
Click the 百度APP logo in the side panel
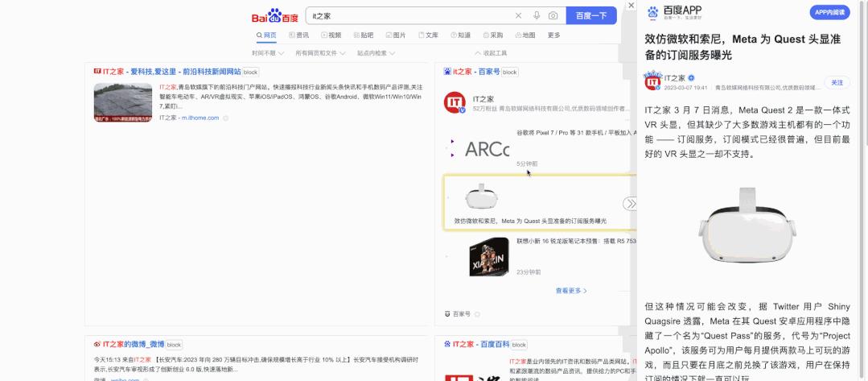(x=674, y=12)
